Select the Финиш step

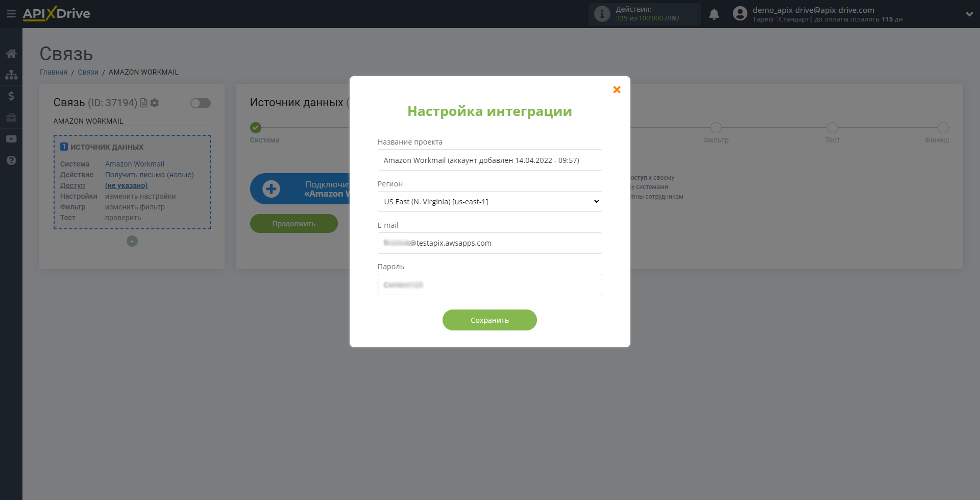(943, 128)
